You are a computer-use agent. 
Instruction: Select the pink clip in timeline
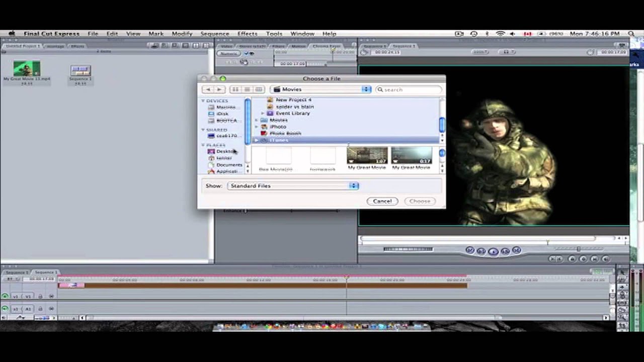[x=71, y=286]
